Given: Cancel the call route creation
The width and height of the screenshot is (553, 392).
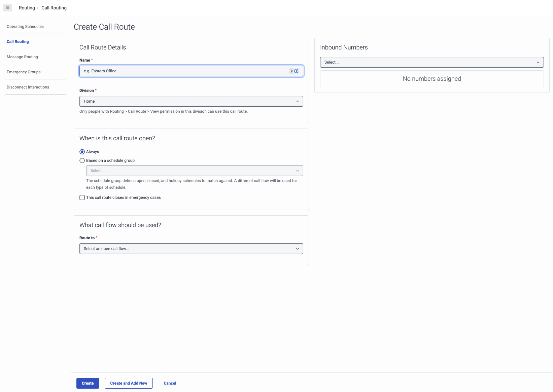Looking at the screenshot, I should (x=170, y=383).
